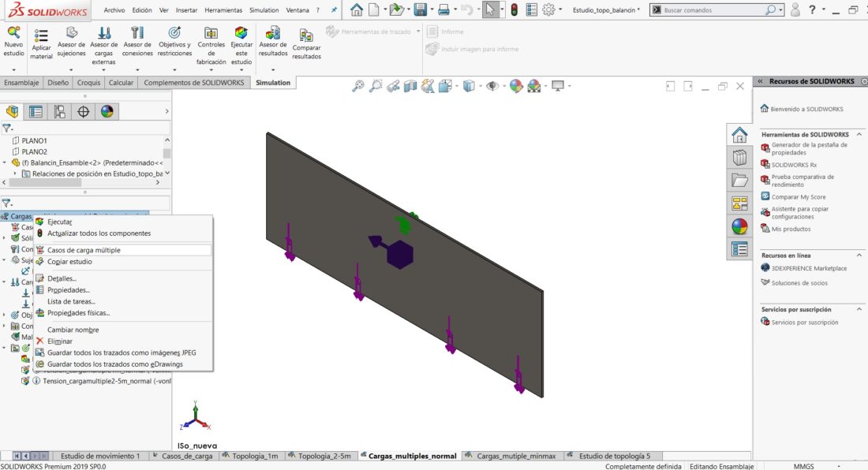This screenshot has height=470, width=868.
Task: Open Comparar My Score link
Action: coord(799,197)
